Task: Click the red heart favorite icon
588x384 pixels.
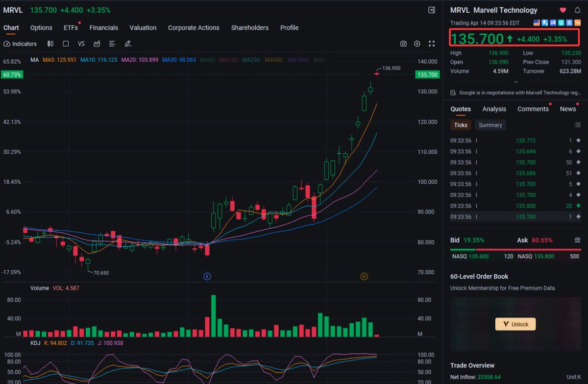Action: (563, 10)
